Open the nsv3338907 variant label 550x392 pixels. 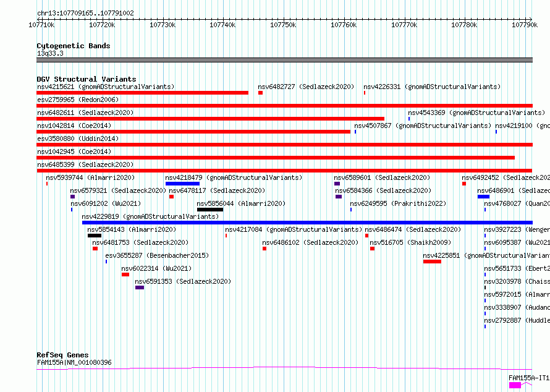pos(517,307)
